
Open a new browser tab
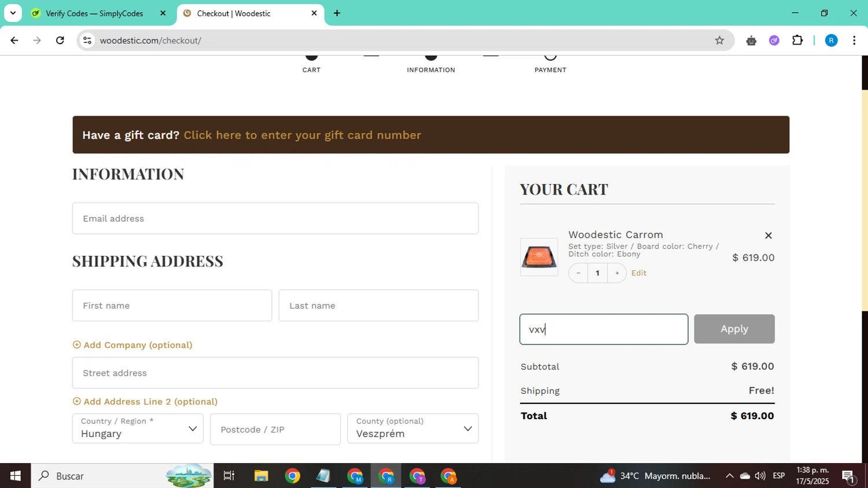click(337, 13)
